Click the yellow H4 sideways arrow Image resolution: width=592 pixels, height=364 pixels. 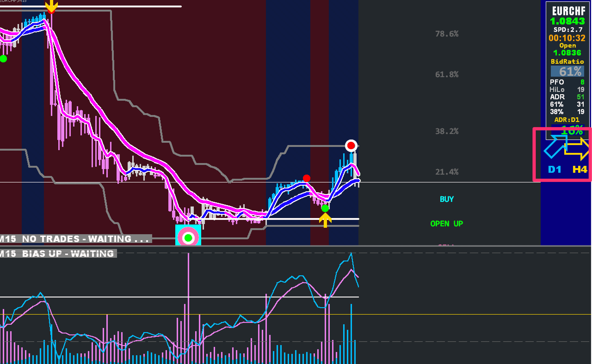tap(577, 149)
